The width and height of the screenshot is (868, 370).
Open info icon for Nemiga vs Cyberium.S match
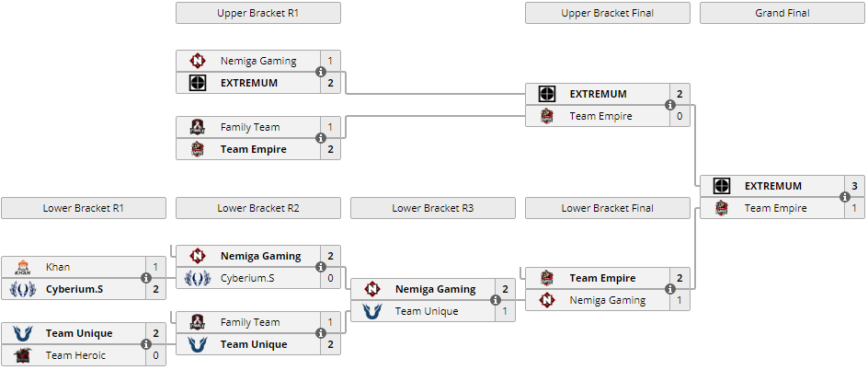coord(321,267)
